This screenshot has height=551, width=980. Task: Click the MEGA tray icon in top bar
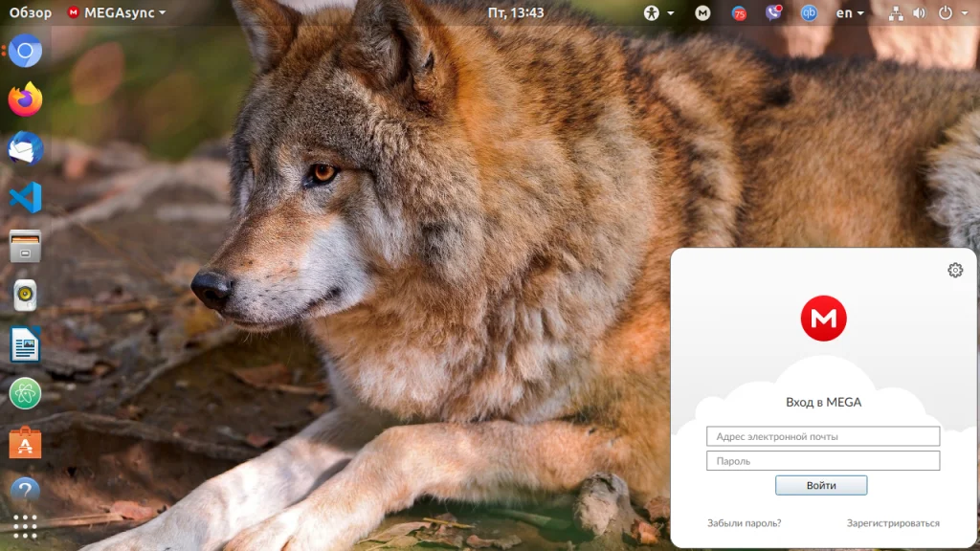[x=703, y=13]
